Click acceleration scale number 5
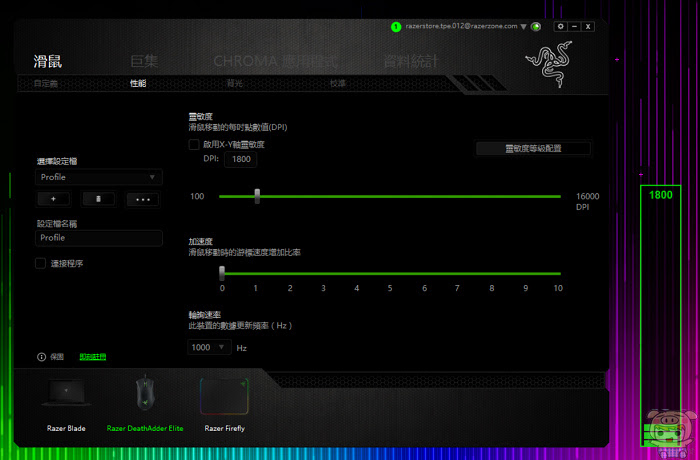The image size is (700, 460). click(x=390, y=289)
